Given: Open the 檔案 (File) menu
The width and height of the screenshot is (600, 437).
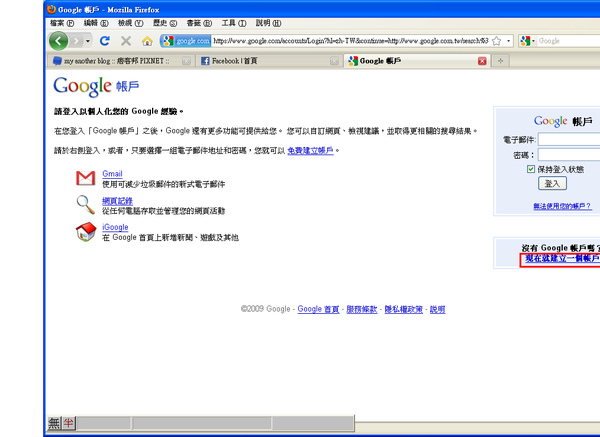Looking at the screenshot, I should [x=62, y=23].
